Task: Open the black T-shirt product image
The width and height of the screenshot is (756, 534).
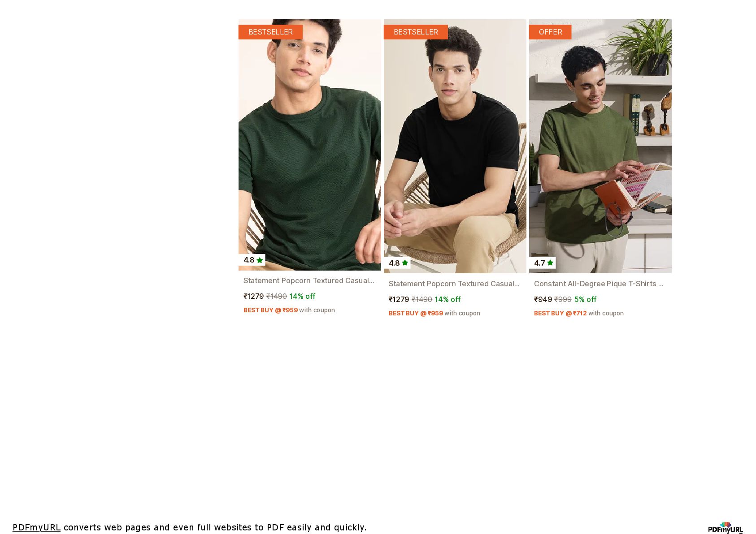Action: coord(455,146)
